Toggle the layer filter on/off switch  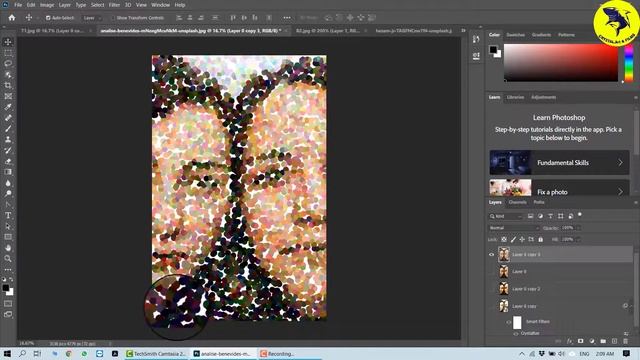coord(580,215)
